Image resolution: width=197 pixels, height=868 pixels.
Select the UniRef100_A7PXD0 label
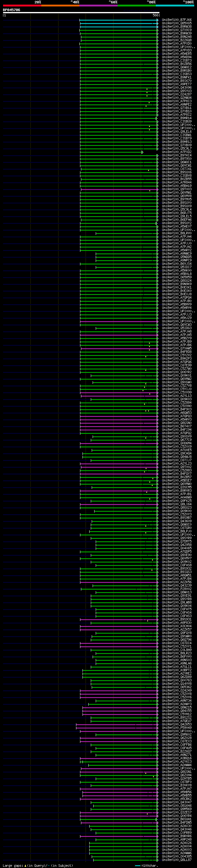[x=177, y=43]
